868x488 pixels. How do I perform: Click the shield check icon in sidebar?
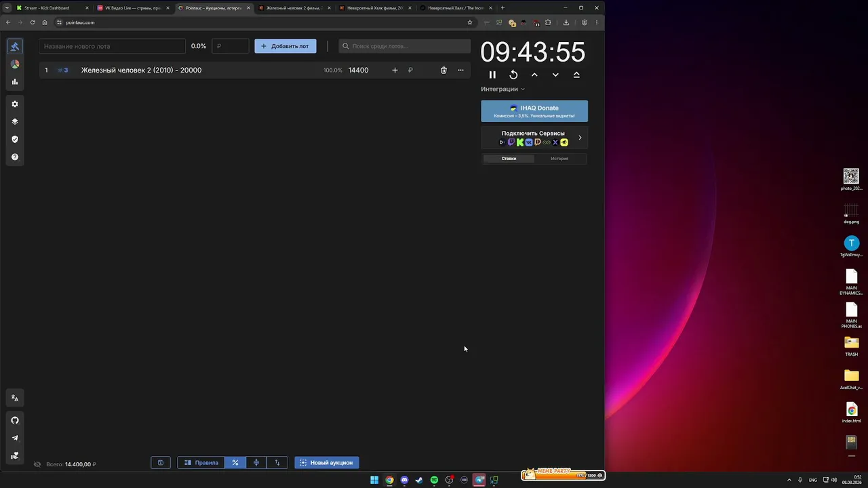point(15,140)
